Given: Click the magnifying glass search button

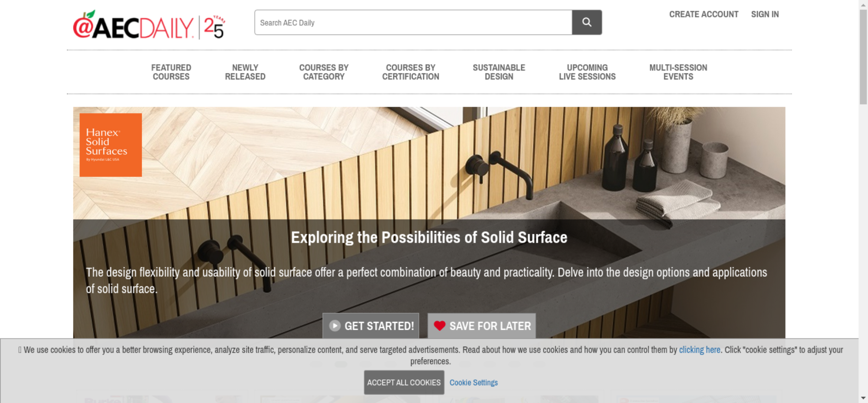Looking at the screenshot, I should click(x=586, y=23).
